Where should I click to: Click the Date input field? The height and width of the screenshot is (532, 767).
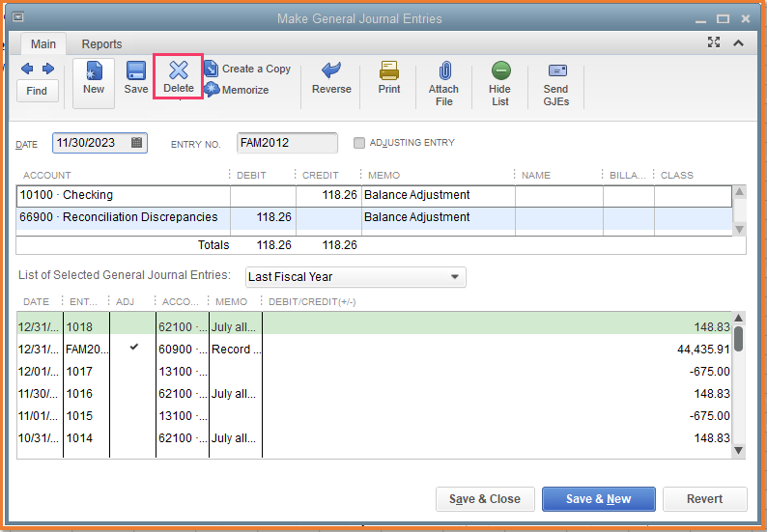99,143
